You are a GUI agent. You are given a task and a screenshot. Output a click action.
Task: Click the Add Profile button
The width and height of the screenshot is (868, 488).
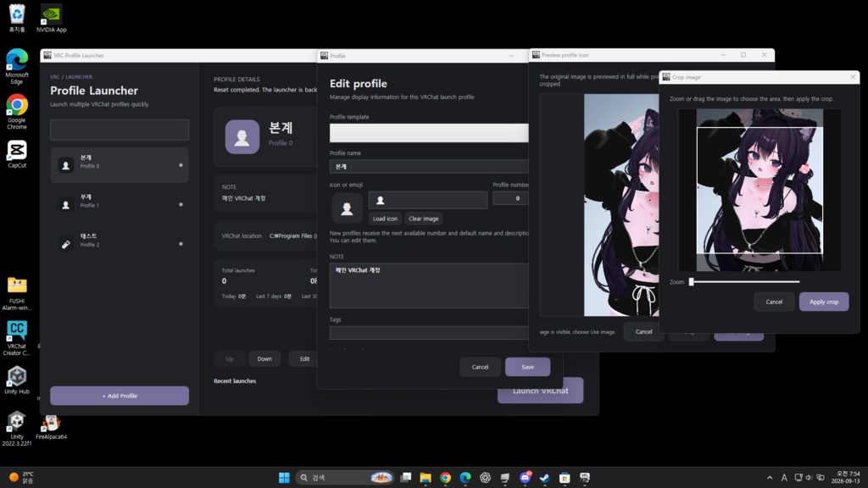pos(120,396)
